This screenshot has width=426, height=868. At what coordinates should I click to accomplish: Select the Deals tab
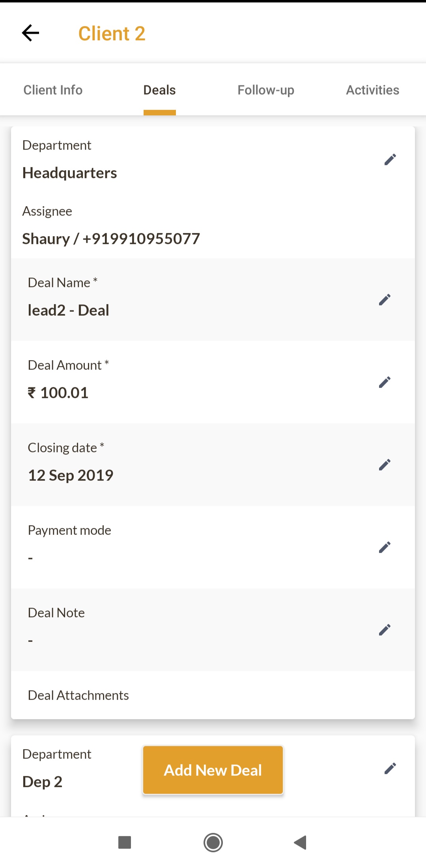159,90
